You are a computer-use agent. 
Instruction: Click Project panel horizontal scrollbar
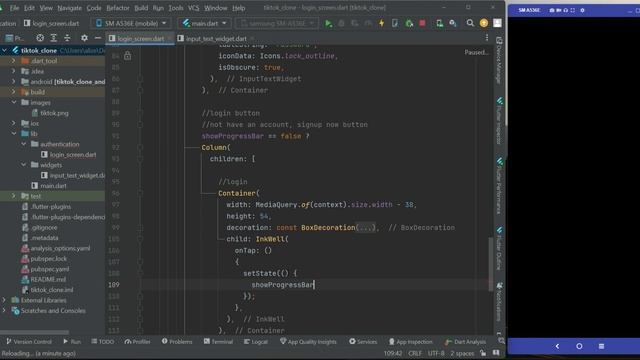coord(35,332)
